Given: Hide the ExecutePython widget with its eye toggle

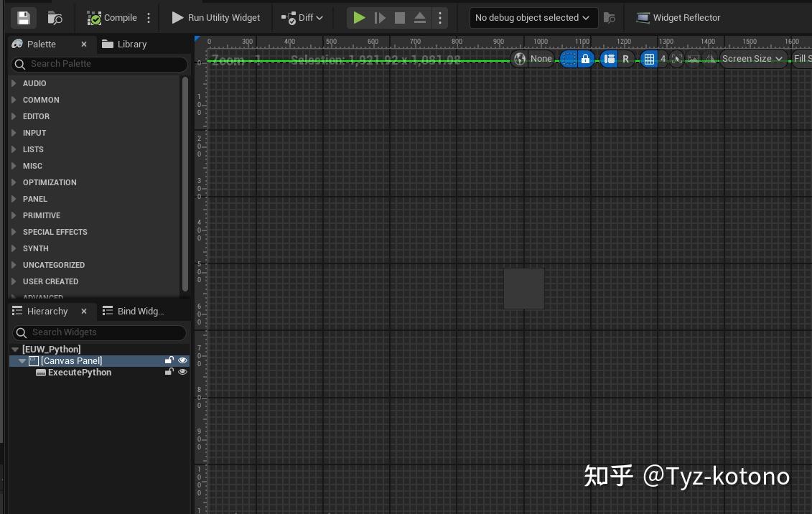Looking at the screenshot, I should click(182, 372).
